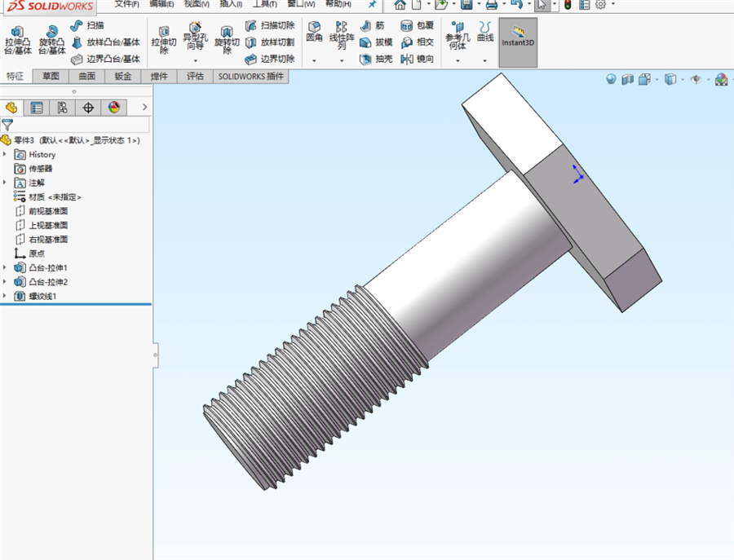734x560 pixels.
Task: Switch to the 钣金 tab
Action: (x=122, y=77)
